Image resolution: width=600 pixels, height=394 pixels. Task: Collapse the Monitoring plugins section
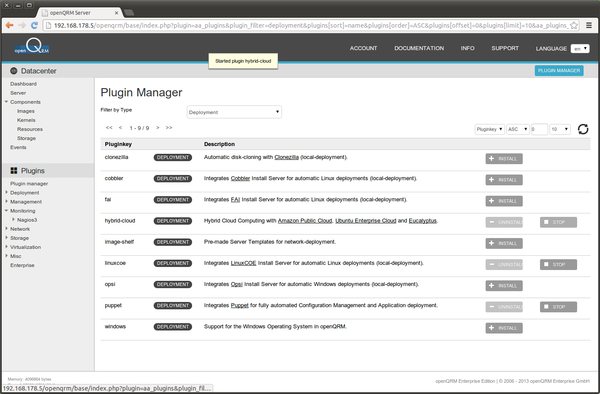[x=6, y=210]
